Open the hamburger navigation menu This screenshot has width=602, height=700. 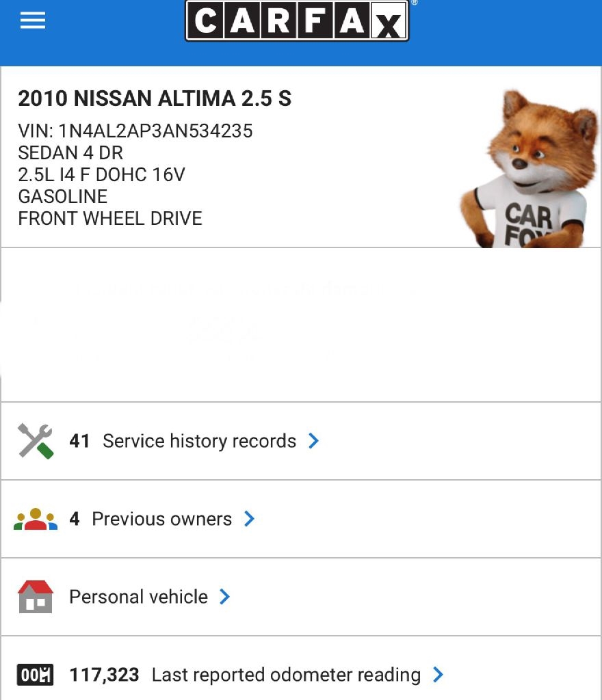[x=32, y=21]
